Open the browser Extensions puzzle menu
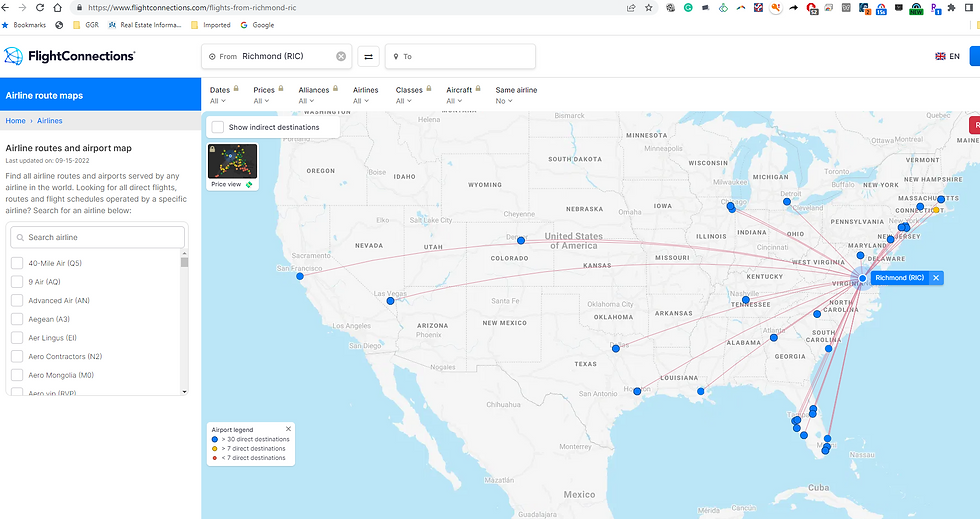The width and height of the screenshot is (980, 519). (x=952, y=8)
